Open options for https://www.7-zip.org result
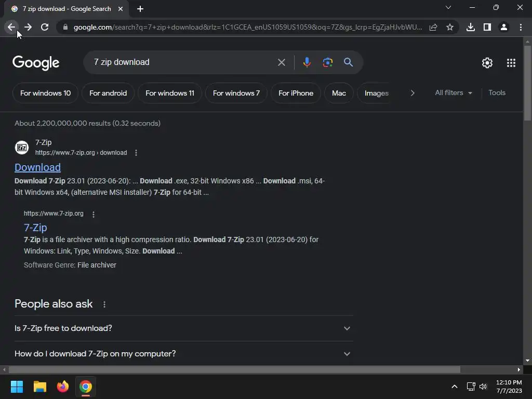This screenshot has height=399, width=532. coord(94,214)
